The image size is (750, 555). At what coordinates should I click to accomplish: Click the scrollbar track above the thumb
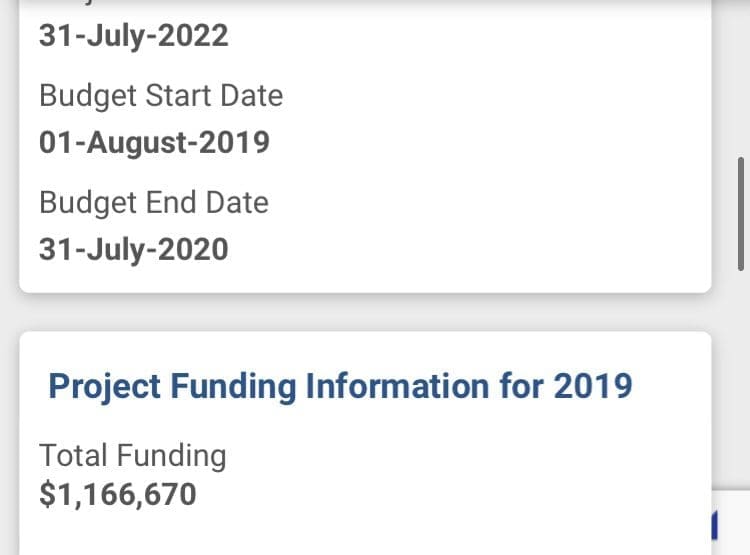pyautogui.click(x=740, y=79)
